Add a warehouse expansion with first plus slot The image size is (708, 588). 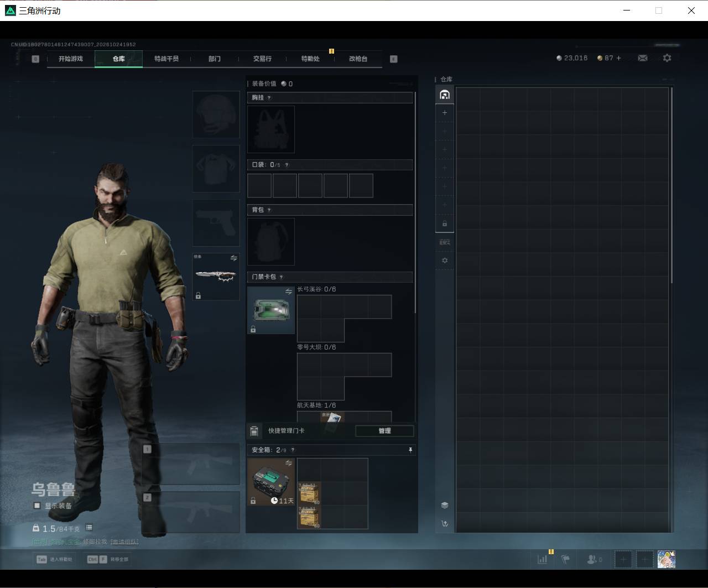point(445,113)
